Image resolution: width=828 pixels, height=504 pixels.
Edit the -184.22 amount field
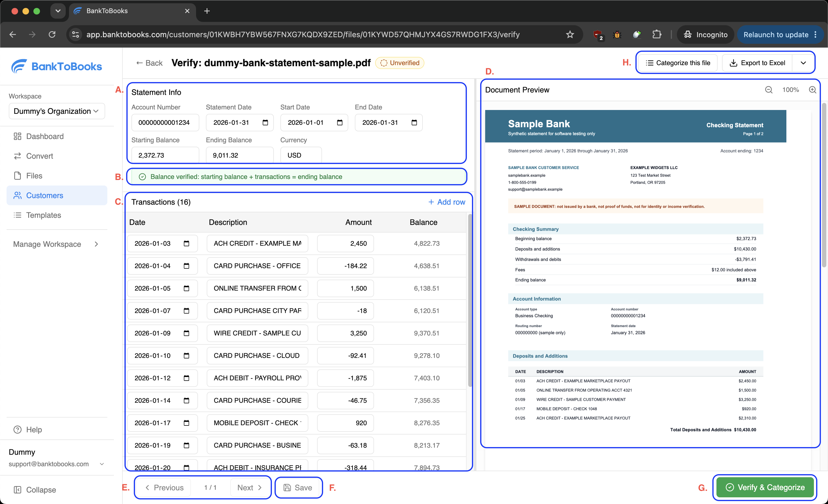click(x=346, y=266)
